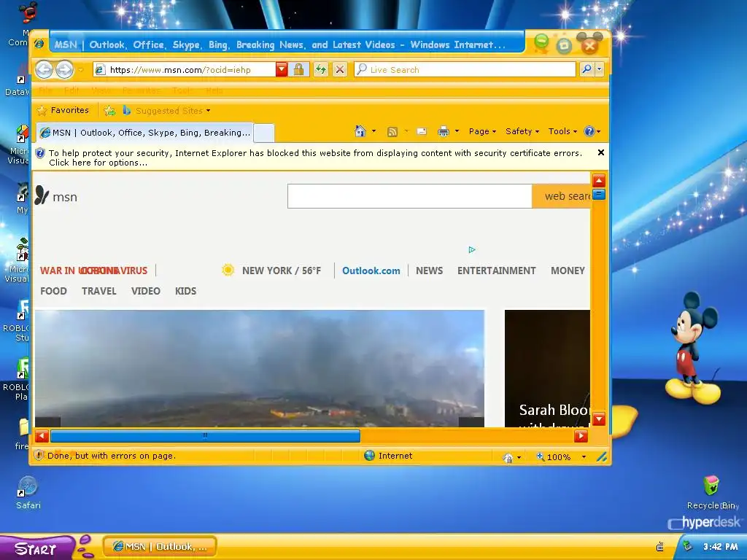
Task: Open the File menu
Action: click(46, 90)
